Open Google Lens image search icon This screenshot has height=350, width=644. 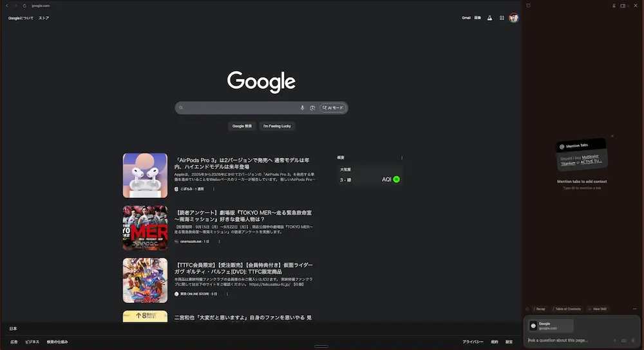(312, 108)
